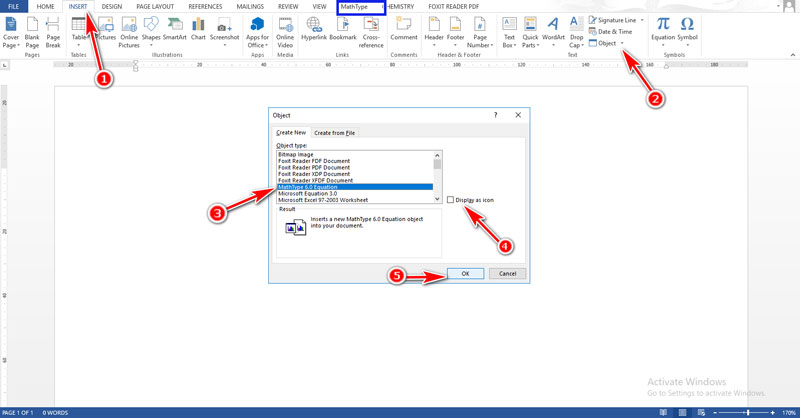Open the REVIEW tab
Viewport: 800px width, 418px height.
coord(288,7)
